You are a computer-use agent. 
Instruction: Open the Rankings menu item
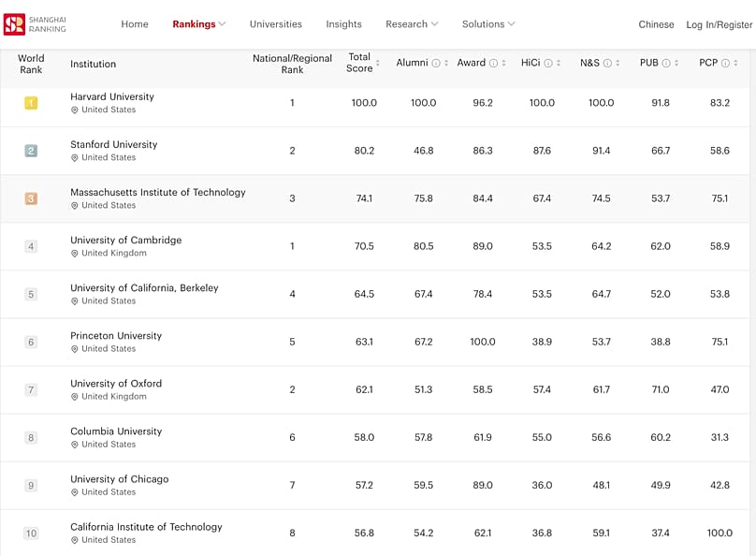click(194, 24)
